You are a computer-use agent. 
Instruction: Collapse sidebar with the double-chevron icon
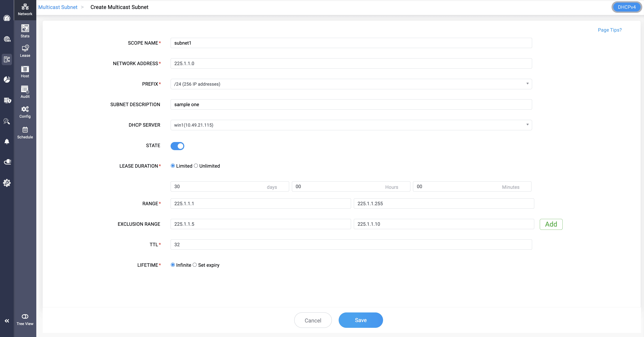click(x=7, y=321)
